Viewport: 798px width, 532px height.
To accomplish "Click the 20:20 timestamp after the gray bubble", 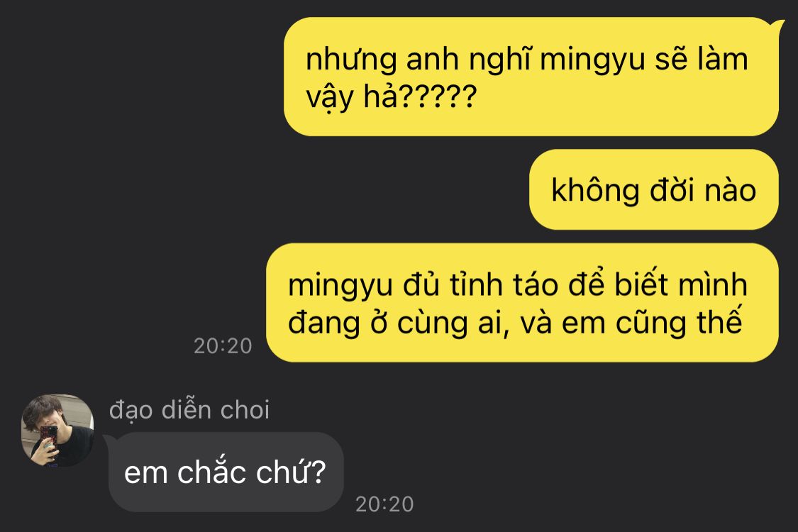I will (384, 504).
